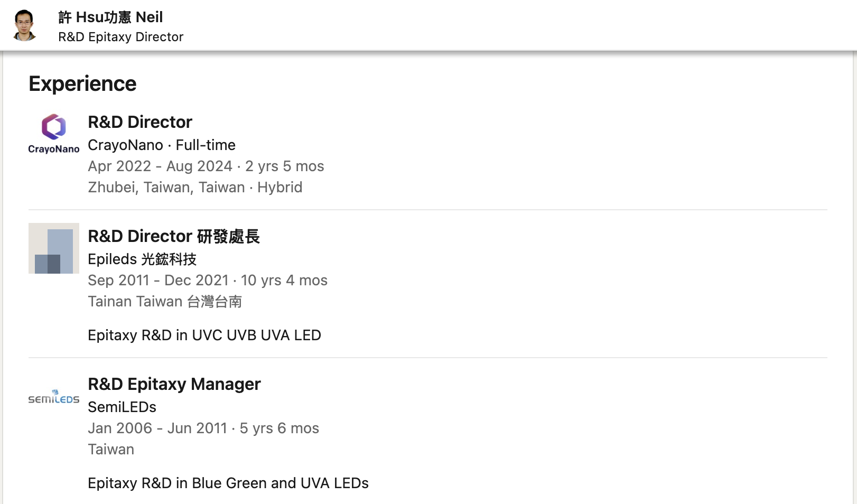This screenshot has height=504, width=857.
Task: Open the R&D Director 研發處長 role title
Action: coord(174,236)
